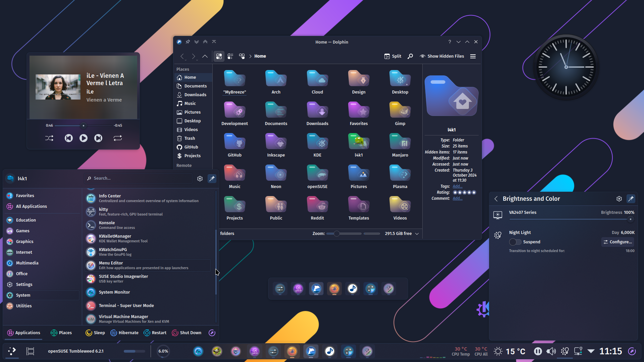Screen dimensions: 644x362
Task: Skip to previous track in media player
Action: tap(69, 138)
